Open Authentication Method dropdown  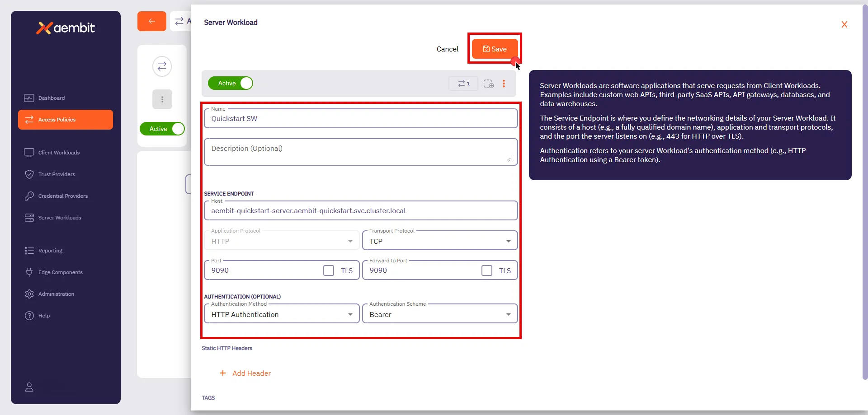(282, 314)
